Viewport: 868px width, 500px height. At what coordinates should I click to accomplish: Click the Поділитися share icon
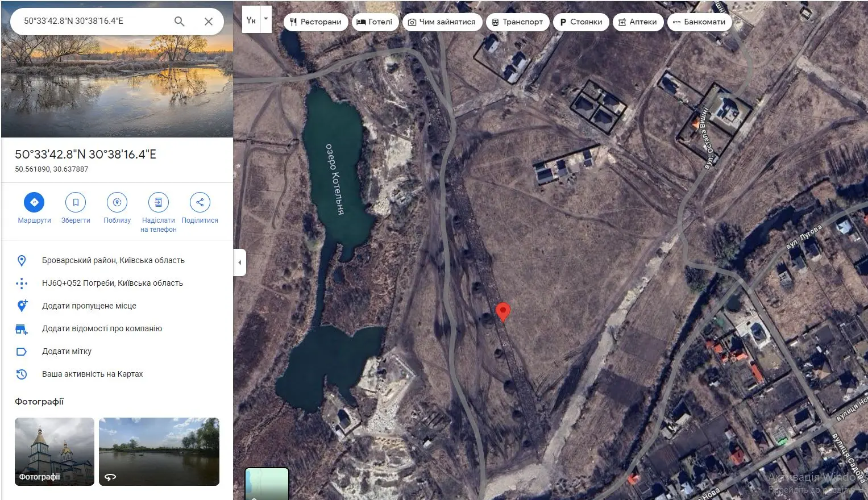(200, 202)
